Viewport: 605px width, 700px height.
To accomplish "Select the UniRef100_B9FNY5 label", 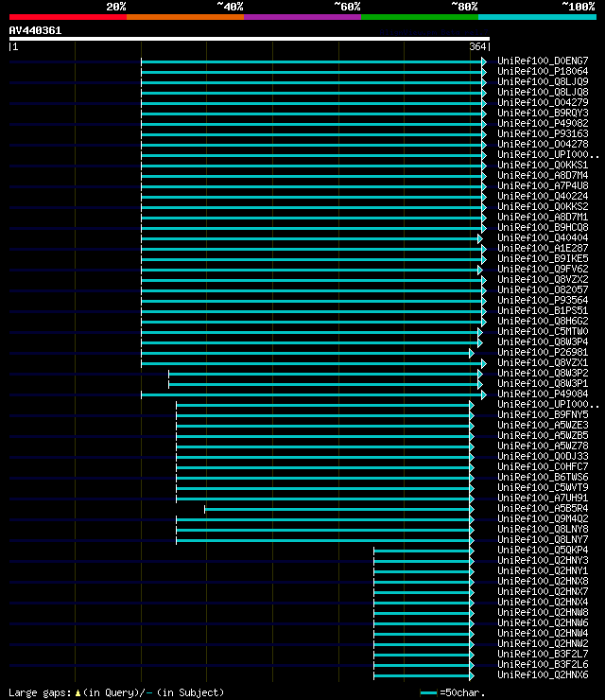I will coord(543,414).
